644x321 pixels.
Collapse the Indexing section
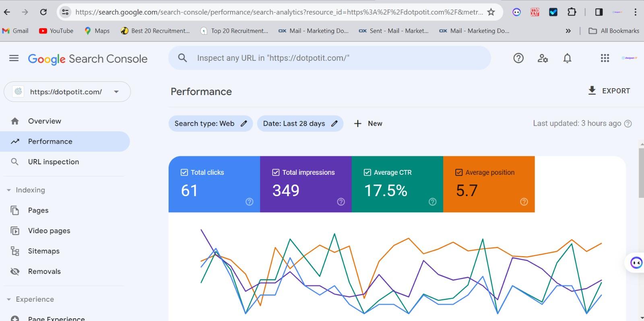click(x=9, y=190)
